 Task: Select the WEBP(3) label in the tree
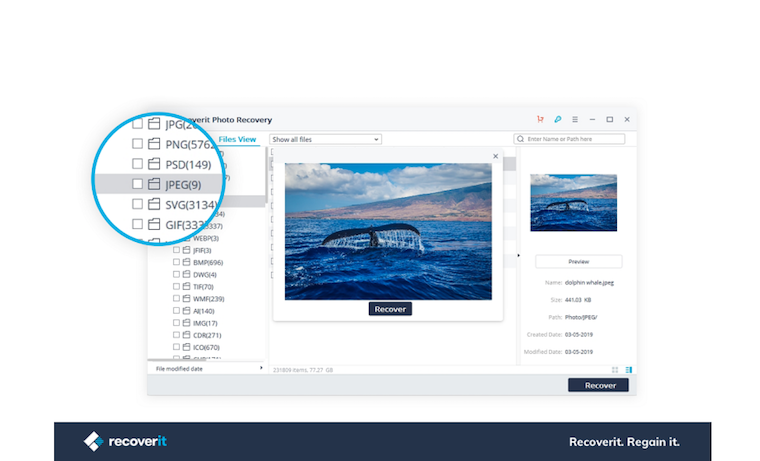(206, 238)
